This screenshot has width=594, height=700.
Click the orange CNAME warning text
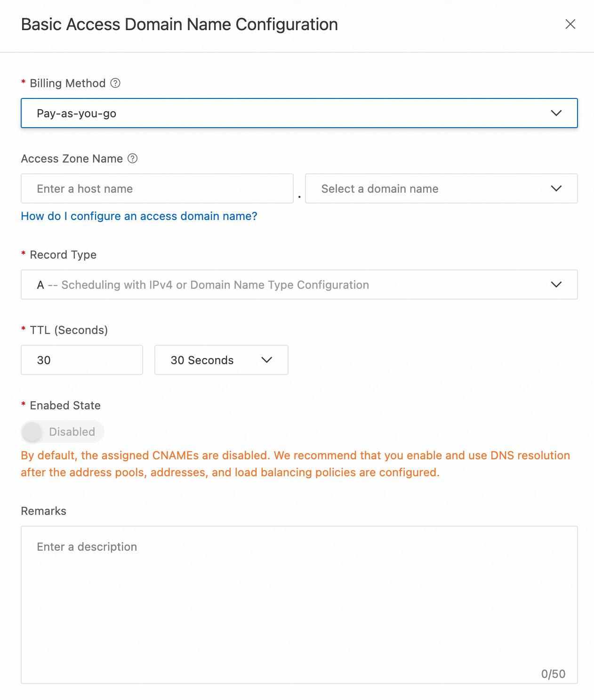click(x=295, y=464)
